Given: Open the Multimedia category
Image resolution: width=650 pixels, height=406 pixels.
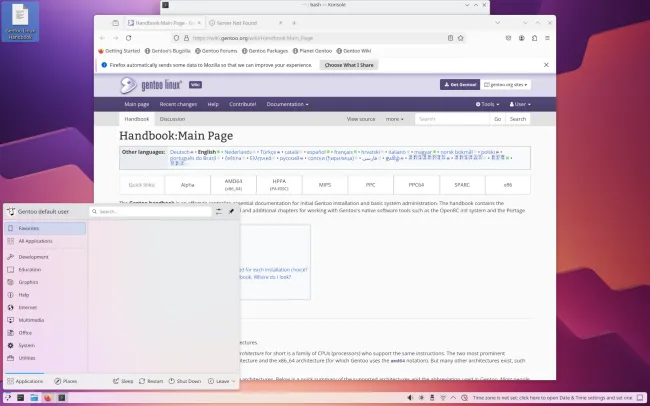Looking at the screenshot, I should 30,320.
